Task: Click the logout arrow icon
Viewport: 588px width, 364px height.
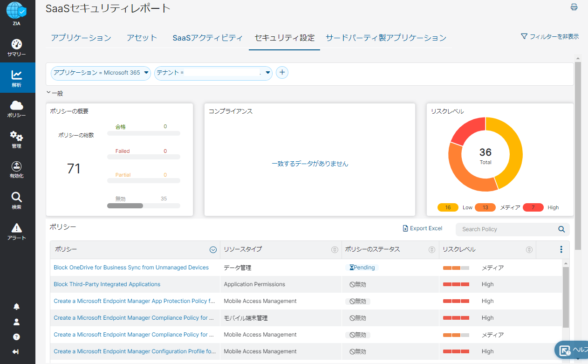Action: click(16, 352)
